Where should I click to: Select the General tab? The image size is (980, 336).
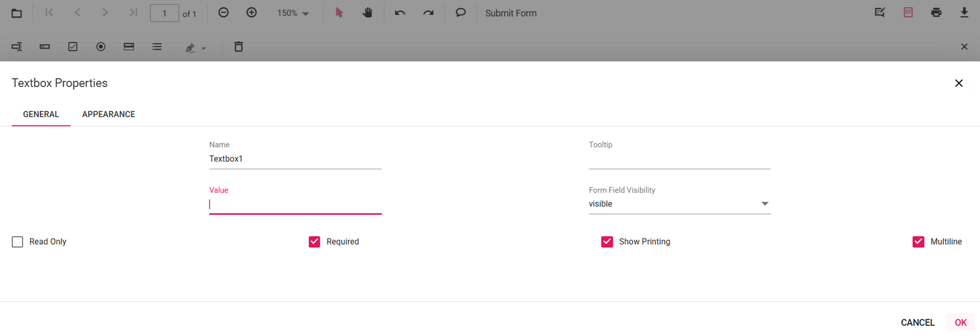coord(41,114)
